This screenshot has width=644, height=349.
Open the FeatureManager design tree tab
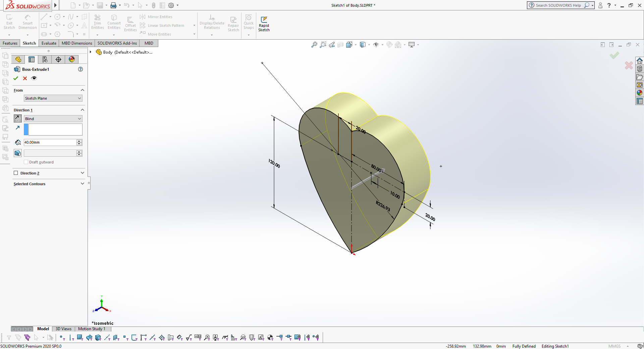click(18, 59)
